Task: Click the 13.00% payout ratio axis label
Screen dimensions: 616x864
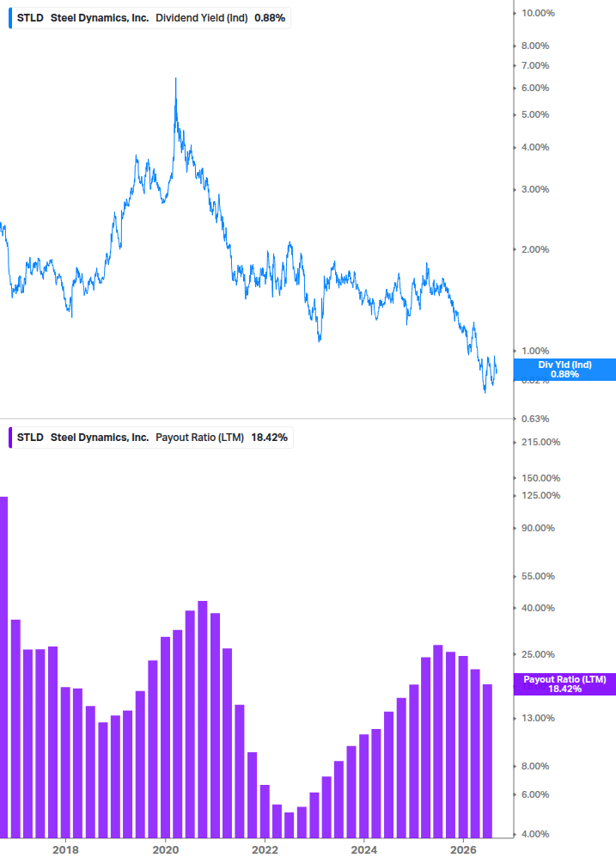Action: [538, 718]
